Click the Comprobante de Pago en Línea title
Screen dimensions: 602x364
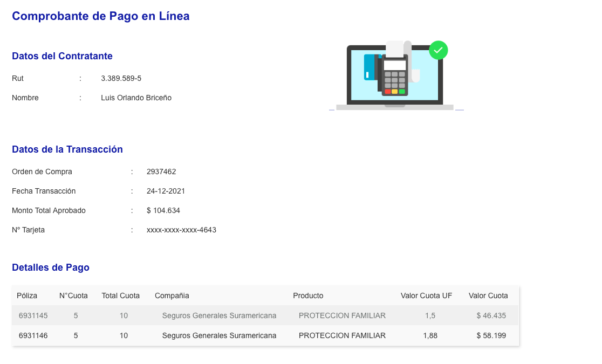pos(100,16)
